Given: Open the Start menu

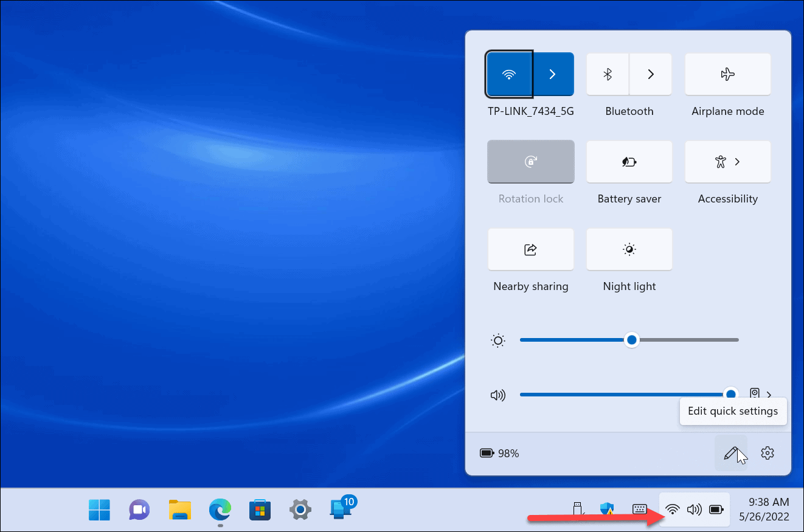Looking at the screenshot, I should point(99,510).
